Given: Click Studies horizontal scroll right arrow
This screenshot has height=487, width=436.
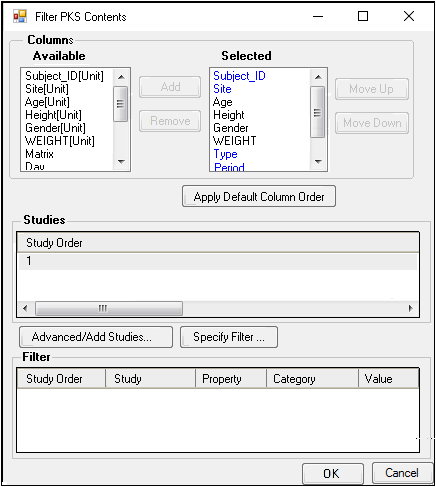Looking at the screenshot, I should 410,308.
